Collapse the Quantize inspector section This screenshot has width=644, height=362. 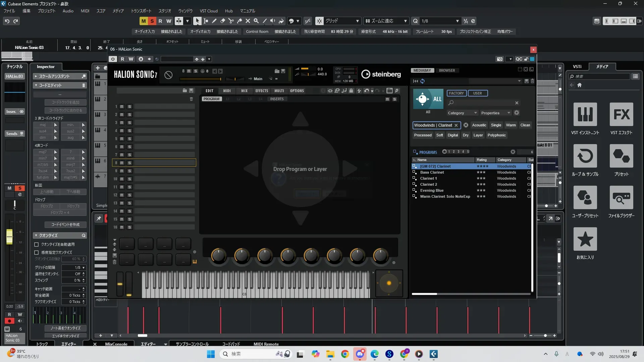click(x=36, y=236)
